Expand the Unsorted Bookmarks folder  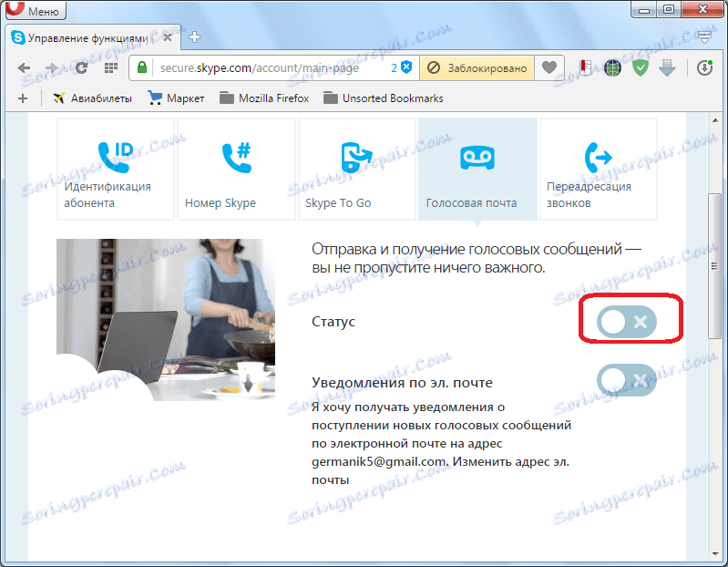(384, 98)
